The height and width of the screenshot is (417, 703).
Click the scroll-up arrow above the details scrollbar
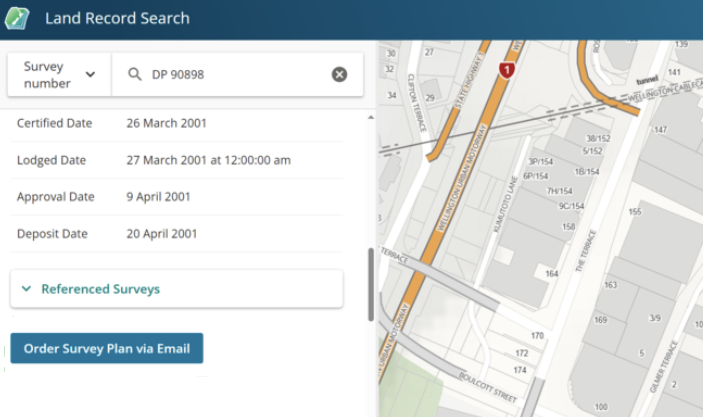372,117
